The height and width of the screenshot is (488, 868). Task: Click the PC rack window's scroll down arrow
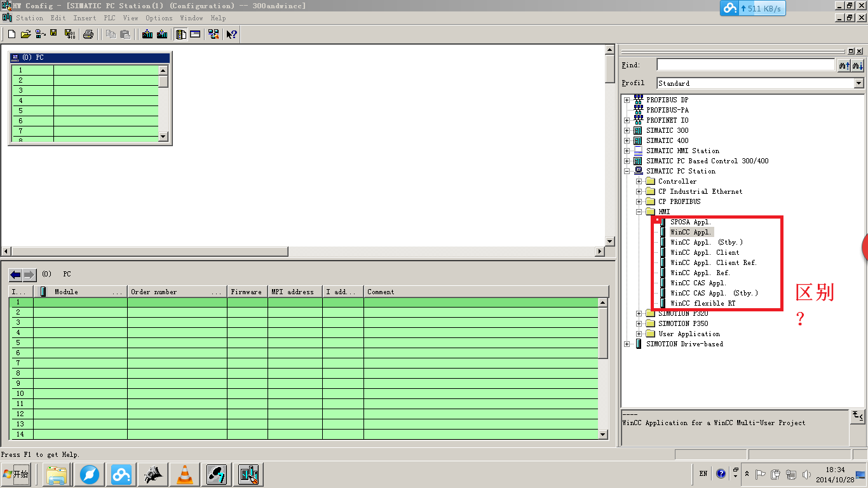pos(163,136)
